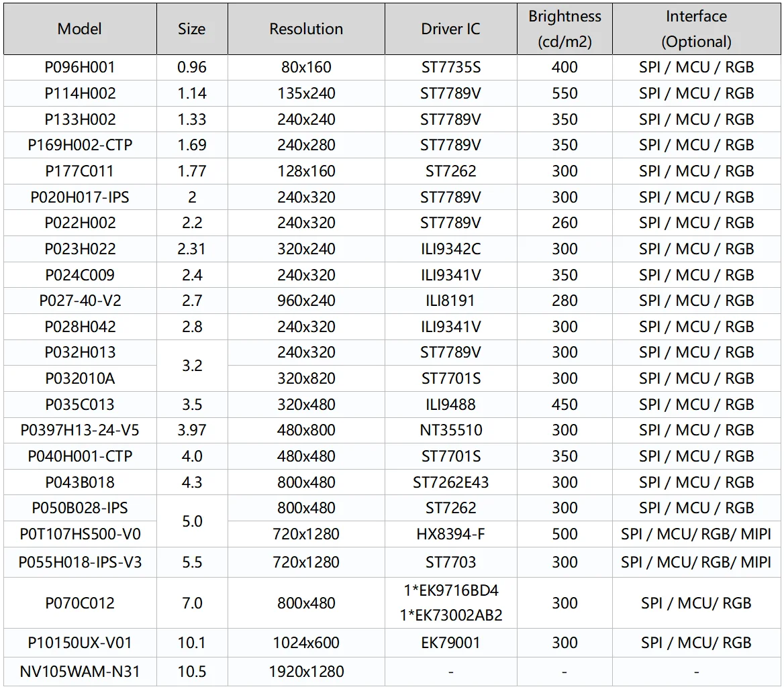Image resolution: width=784 pixels, height=689 pixels.
Task: Select the NT35510 driver IC cell
Action: point(450,430)
